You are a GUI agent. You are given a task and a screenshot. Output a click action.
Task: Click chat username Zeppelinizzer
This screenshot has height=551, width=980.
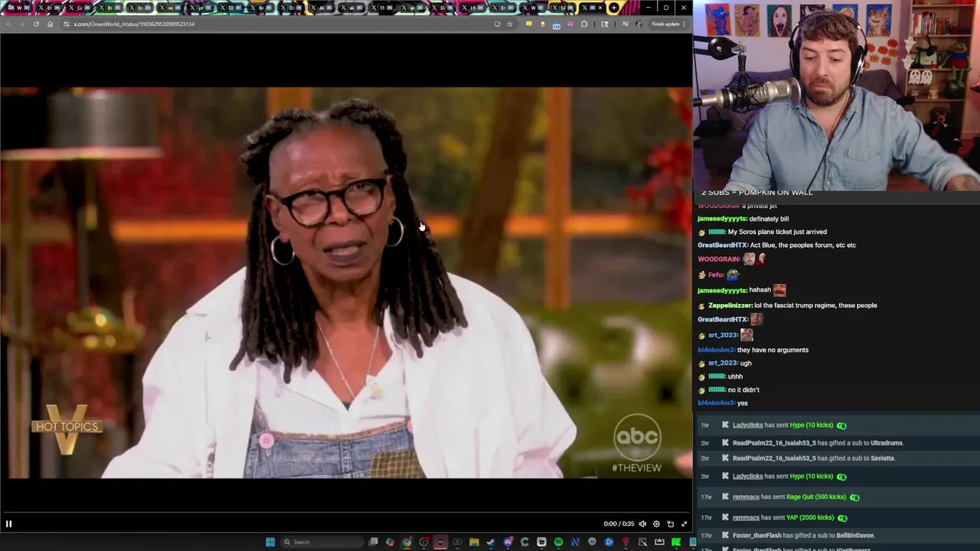730,305
